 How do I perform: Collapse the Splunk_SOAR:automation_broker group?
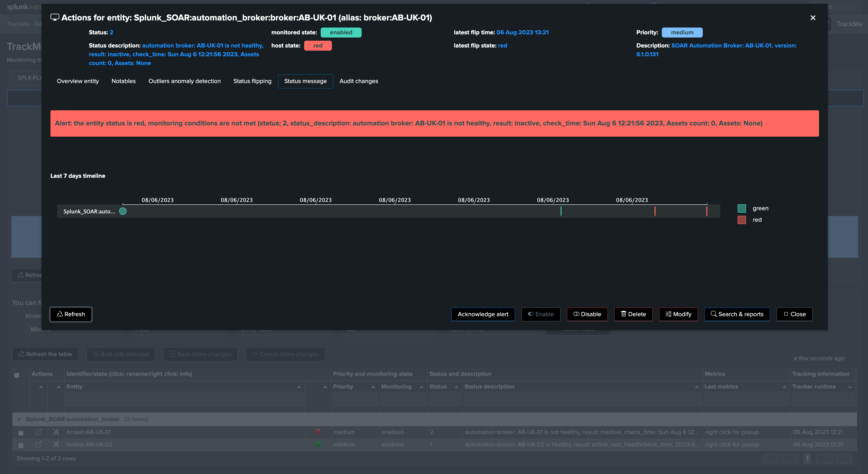(19, 419)
